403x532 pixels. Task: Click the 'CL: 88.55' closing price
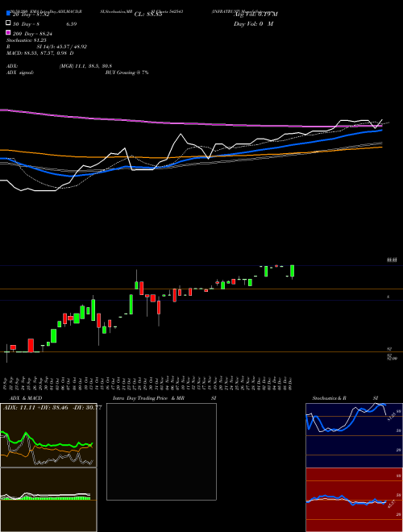pyautogui.click(x=148, y=15)
